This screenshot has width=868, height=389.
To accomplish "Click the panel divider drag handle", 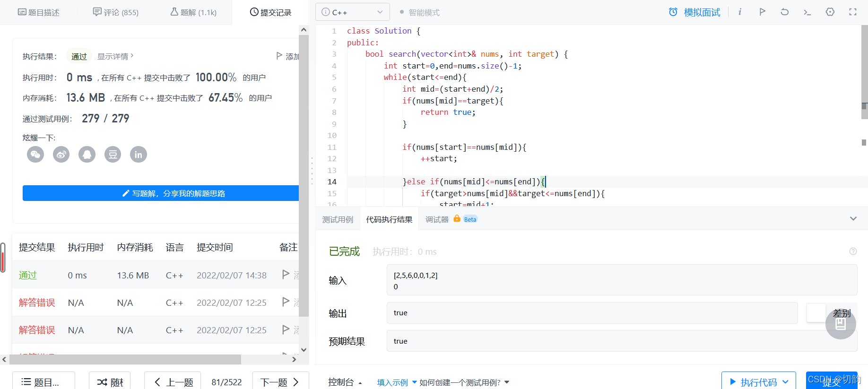I will tap(312, 171).
